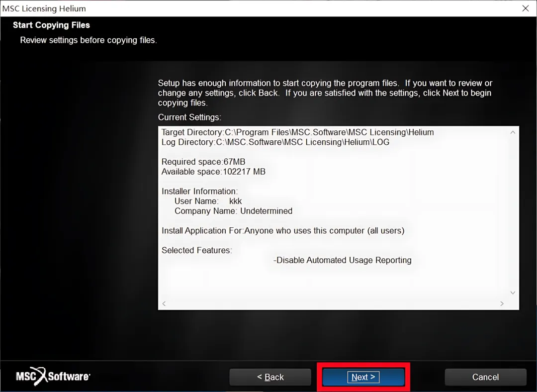Click the Company Name Undetermined line
The image size is (537, 392).
click(x=234, y=211)
